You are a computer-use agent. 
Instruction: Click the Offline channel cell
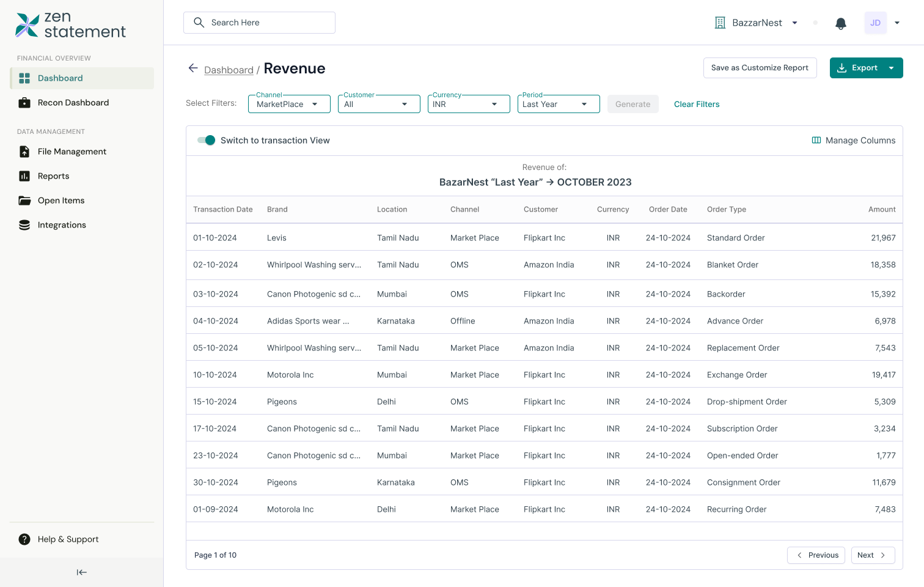pyautogui.click(x=463, y=321)
